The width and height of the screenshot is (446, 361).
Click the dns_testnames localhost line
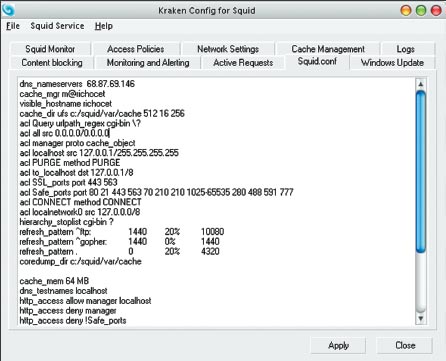pyautogui.click(x=63, y=291)
